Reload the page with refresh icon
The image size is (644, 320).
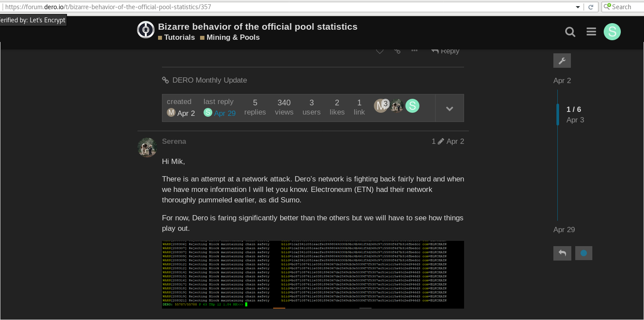point(591,7)
